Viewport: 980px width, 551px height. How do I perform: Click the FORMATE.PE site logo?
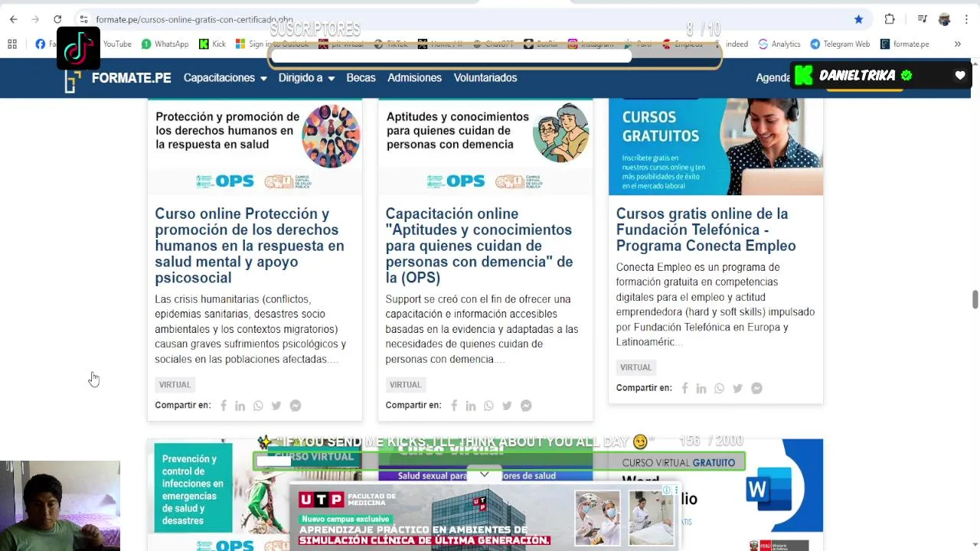point(118,78)
